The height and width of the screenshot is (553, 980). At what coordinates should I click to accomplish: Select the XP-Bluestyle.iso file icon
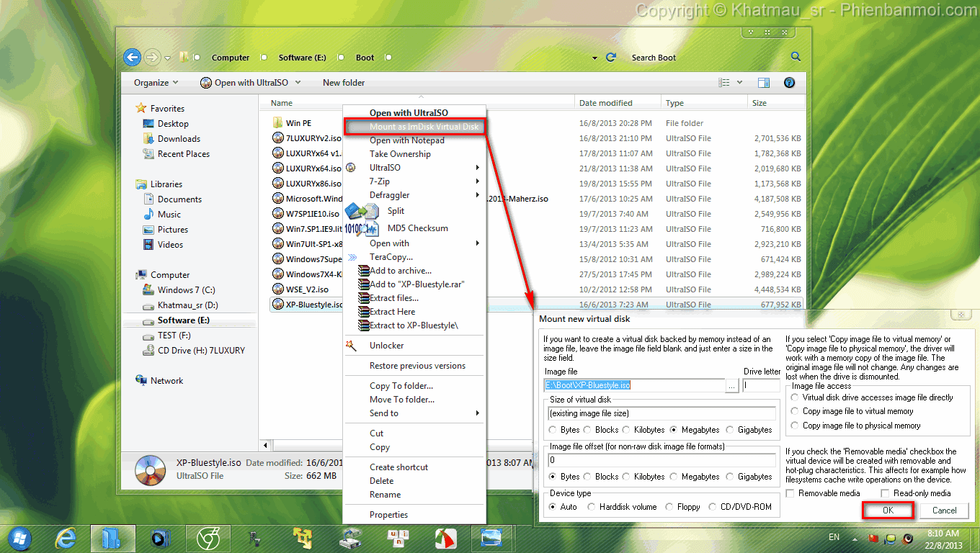click(278, 305)
